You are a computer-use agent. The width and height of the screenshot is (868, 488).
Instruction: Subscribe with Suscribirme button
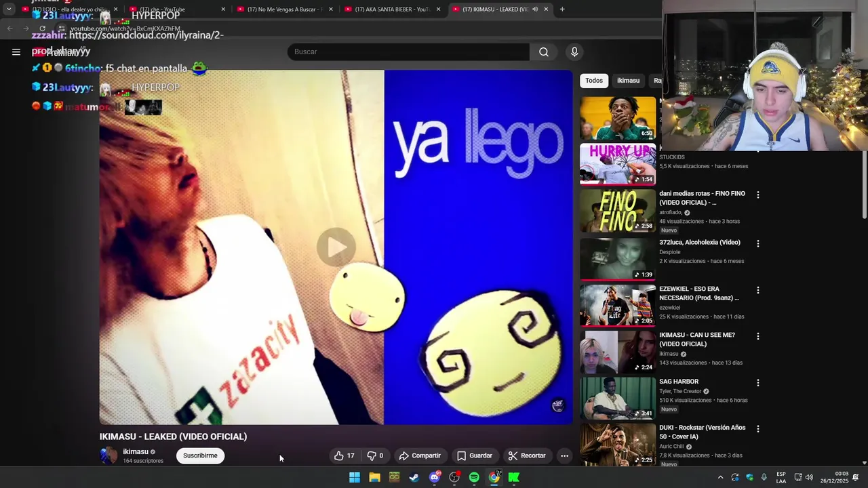[200, 455]
